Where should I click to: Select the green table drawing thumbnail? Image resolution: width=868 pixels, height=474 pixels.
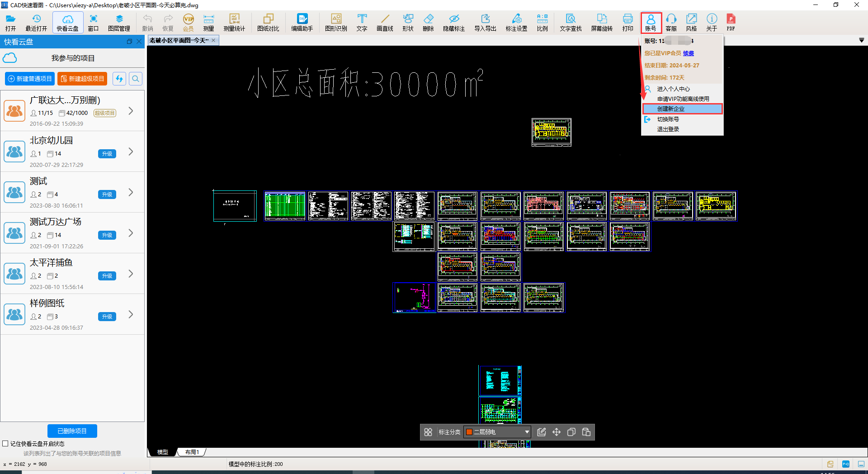click(x=285, y=206)
